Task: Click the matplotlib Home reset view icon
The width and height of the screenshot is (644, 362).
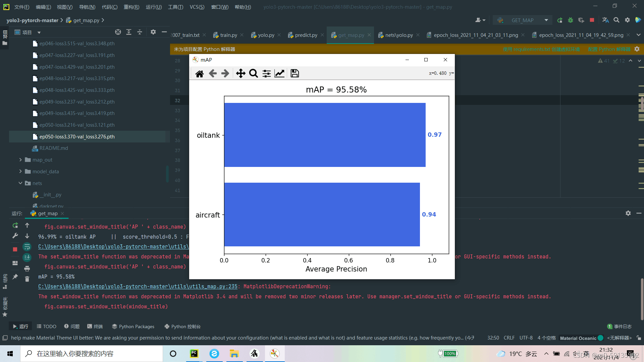Action: pos(200,73)
